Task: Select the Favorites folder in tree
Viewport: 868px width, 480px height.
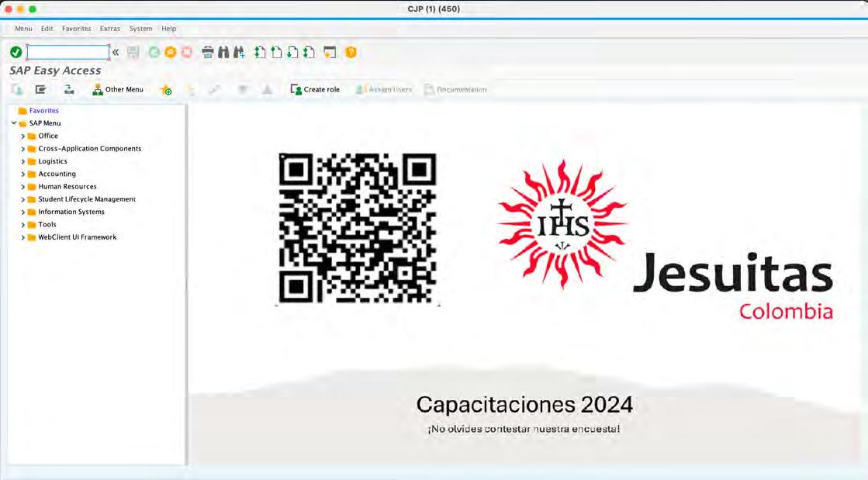Action: pyautogui.click(x=43, y=111)
